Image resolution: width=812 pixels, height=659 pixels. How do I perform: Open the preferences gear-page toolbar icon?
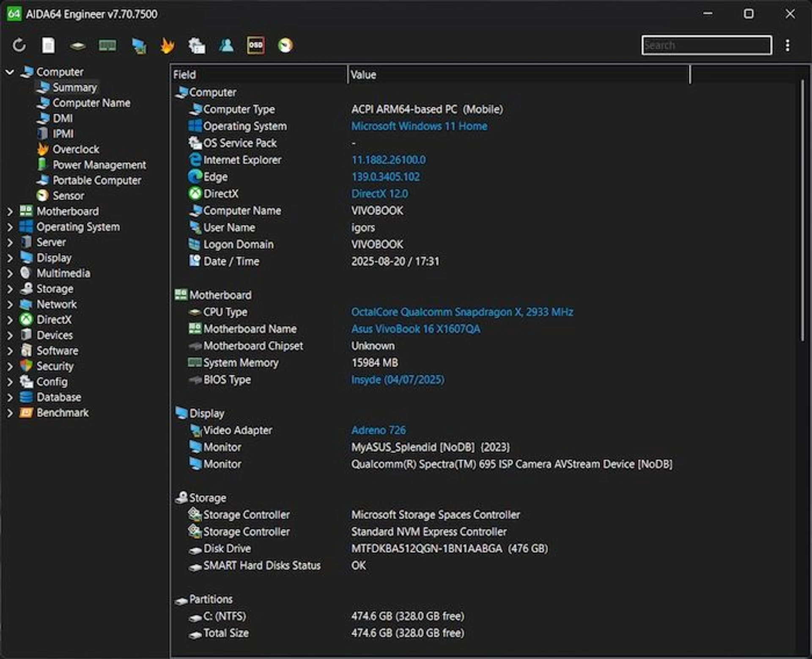click(x=197, y=46)
